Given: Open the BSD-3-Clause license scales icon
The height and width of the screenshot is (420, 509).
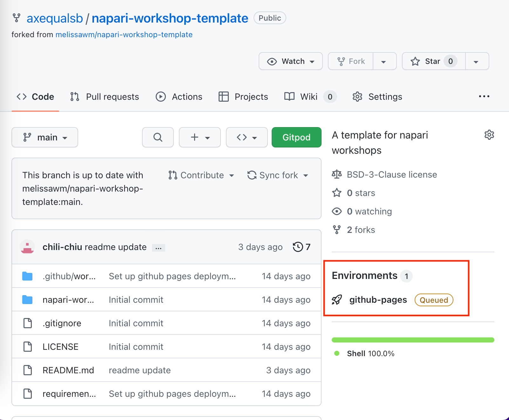Looking at the screenshot, I should [337, 174].
